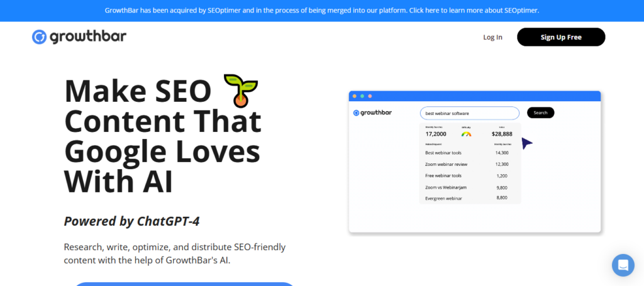The height and width of the screenshot is (286, 644).
Task: Open the chat support widget icon
Action: 623,265
